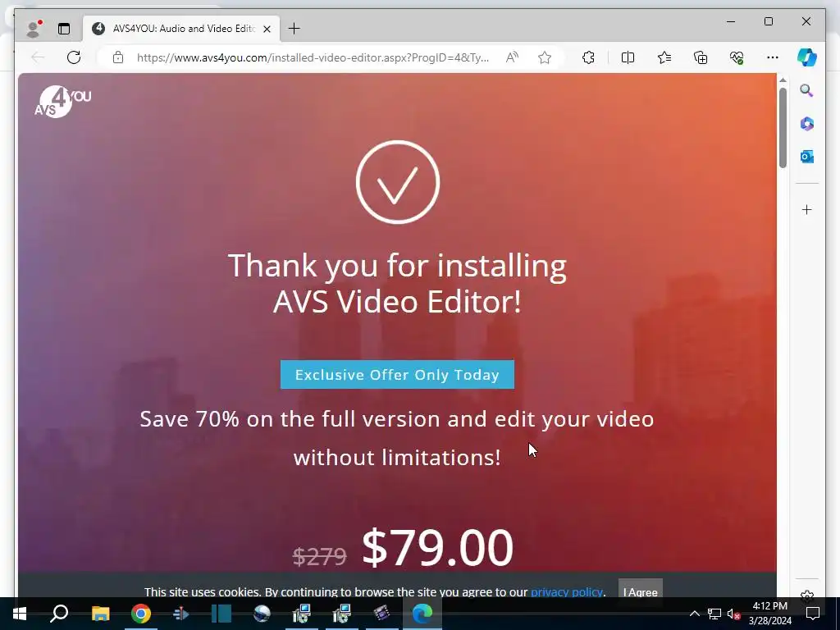Open the notification center
840x630 pixels.
pyautogui.click(x=813, y=614)
